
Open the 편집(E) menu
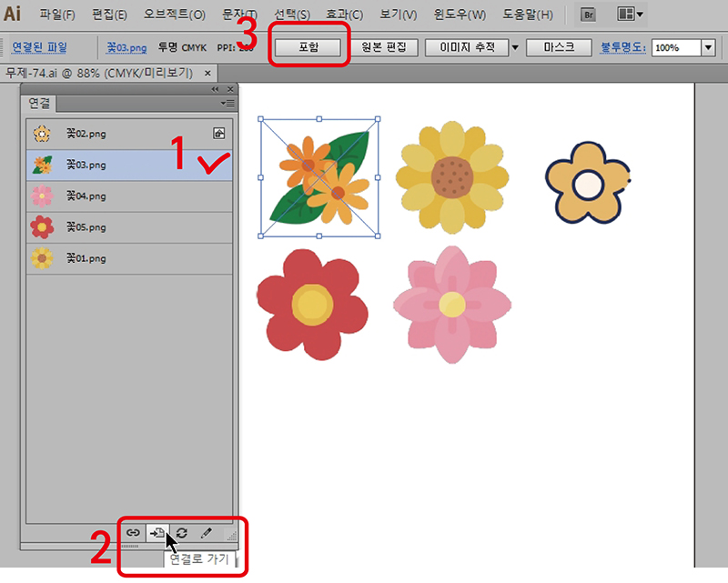[109, 15]
